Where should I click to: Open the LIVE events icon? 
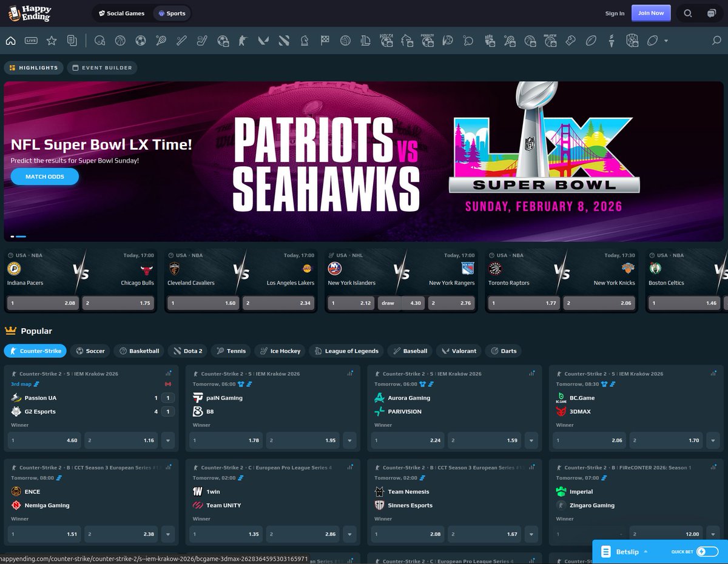pos(31,41)
